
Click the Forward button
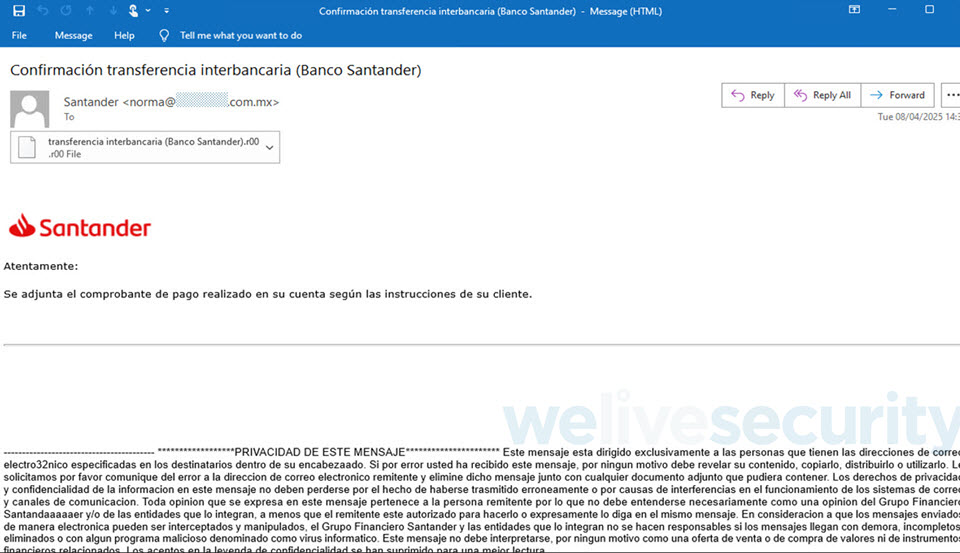point(898,95)
